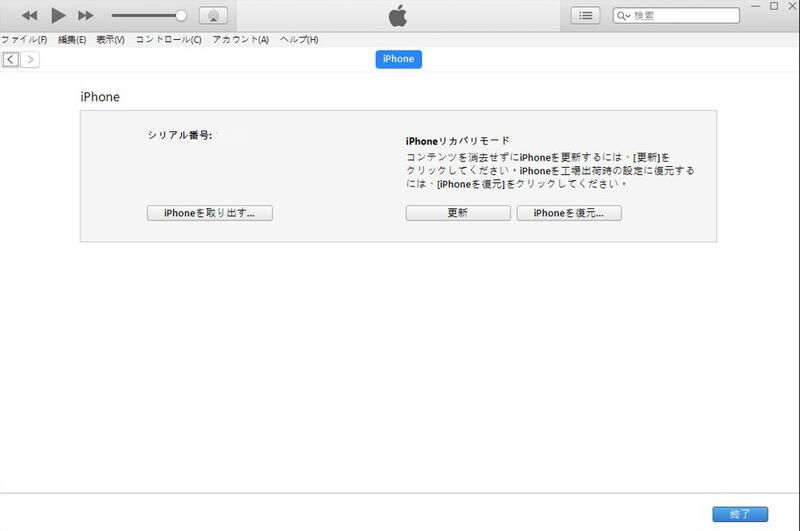800x531 pixels.
Task: Click the iPhoneを取り出す... eject button
Action: point(210,213)
